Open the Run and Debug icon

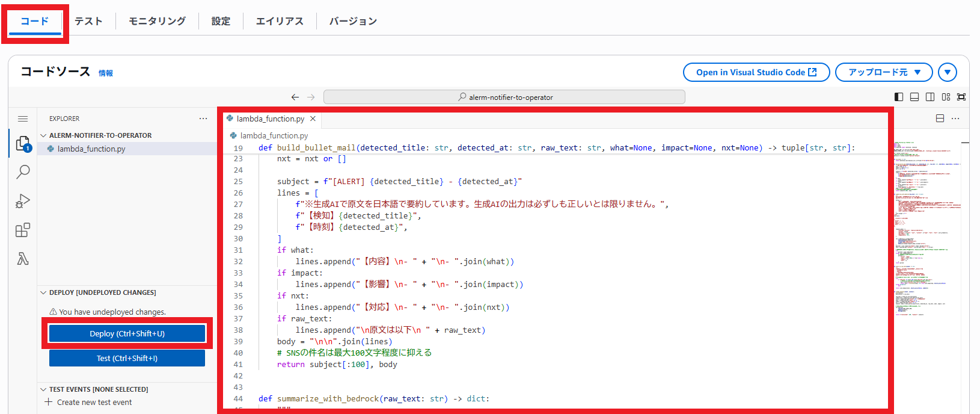23,201
